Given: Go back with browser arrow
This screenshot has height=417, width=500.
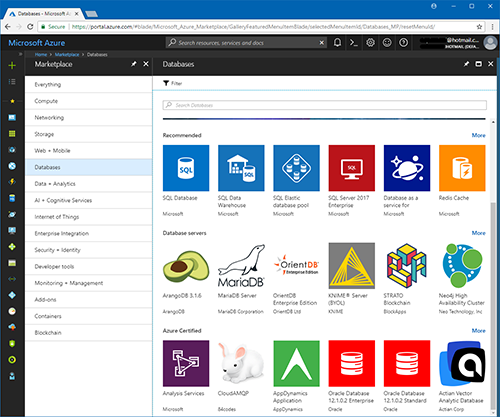Looking at the screenshot, I should [x=8, y=27].
